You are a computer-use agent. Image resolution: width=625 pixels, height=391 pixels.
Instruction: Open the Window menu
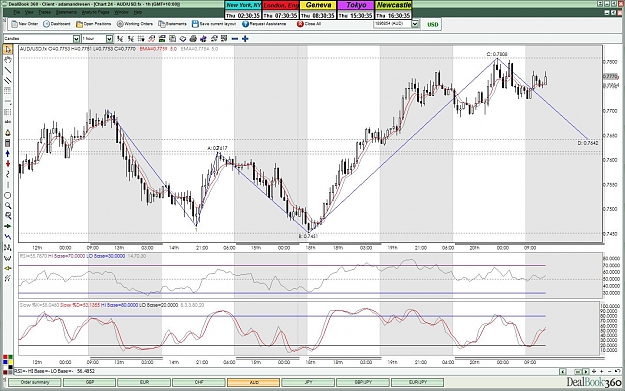[121, 12]
